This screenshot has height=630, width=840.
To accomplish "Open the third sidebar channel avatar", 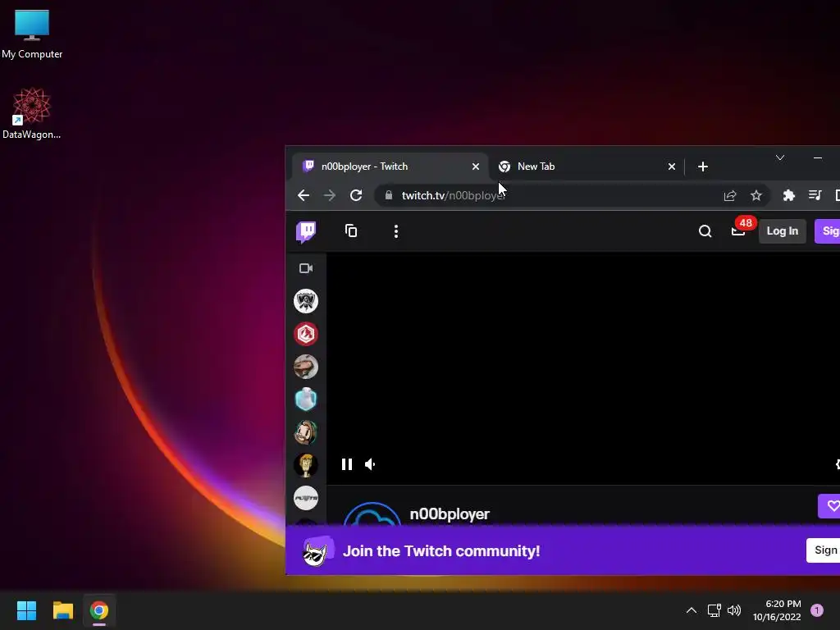I will point(306,367).
